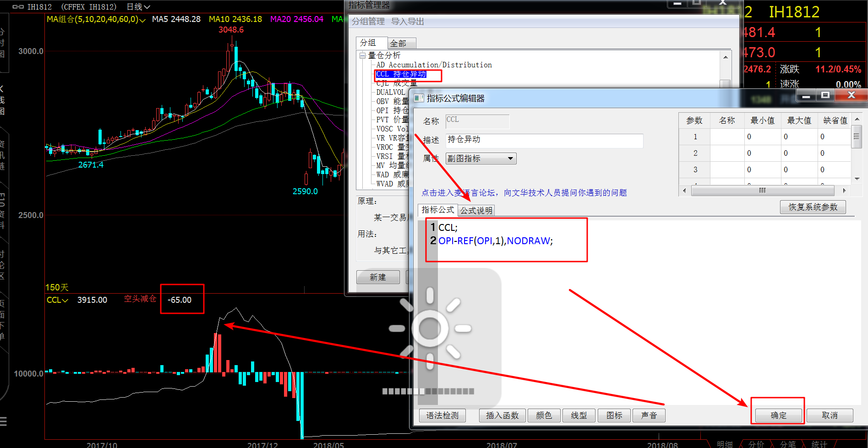This screenshot has height=448, width=868.
Task: Click the 最小值 cell of parameter row 1
Action: [x=763, y=137]
